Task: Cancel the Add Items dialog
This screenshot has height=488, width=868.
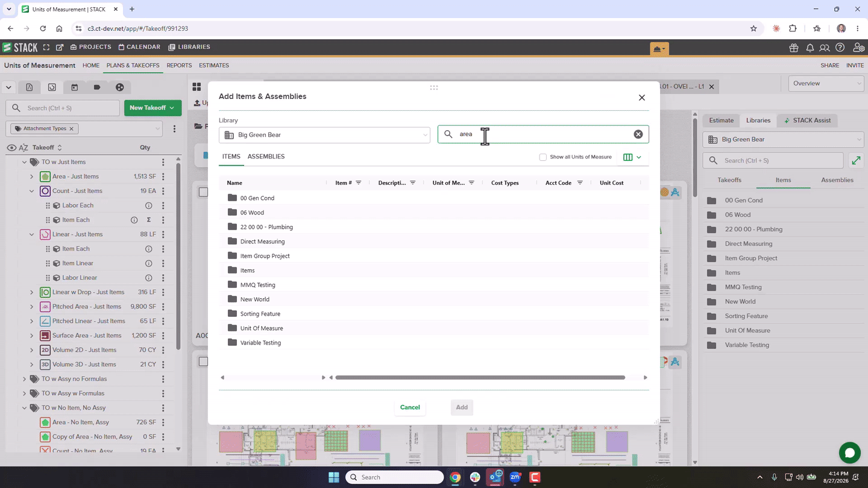Action: [410, 407]
